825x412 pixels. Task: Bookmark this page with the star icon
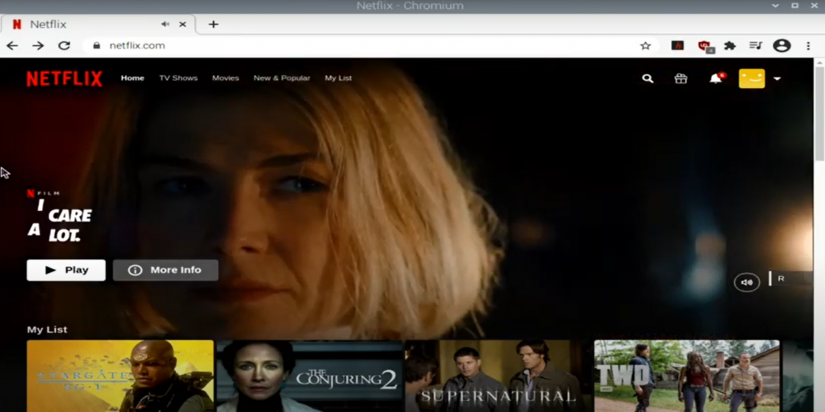click(645, 45)
